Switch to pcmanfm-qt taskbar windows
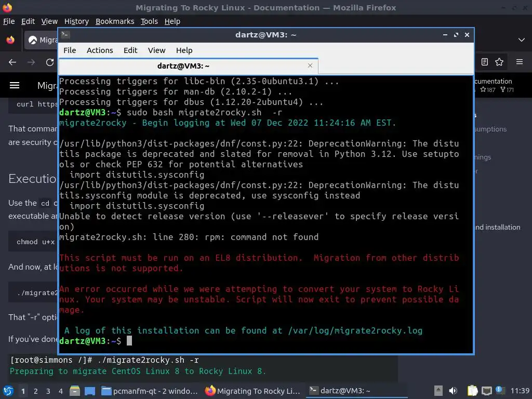This screenshot has height=399, width=532. tap(150, 391)
